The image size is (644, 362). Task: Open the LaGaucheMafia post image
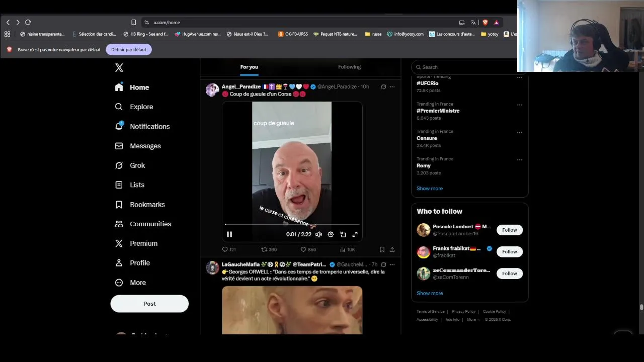point(292,310)
